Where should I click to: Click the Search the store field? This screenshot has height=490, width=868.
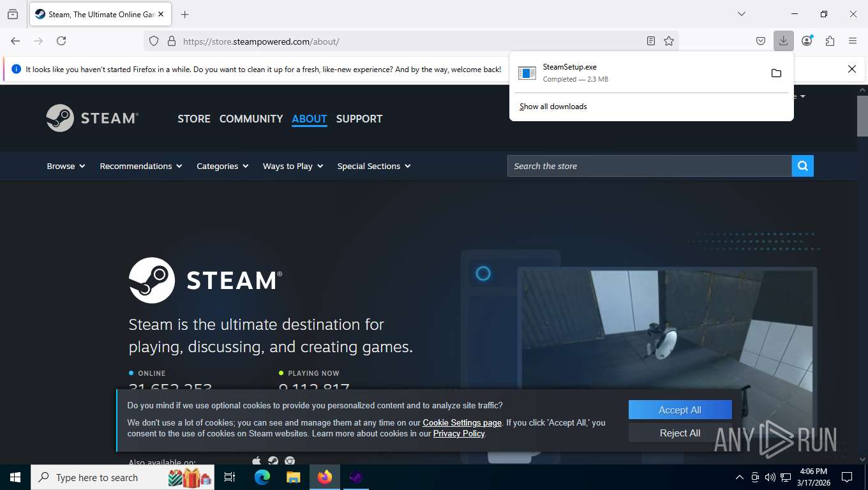pyautogui.click(x=650, y=166)
